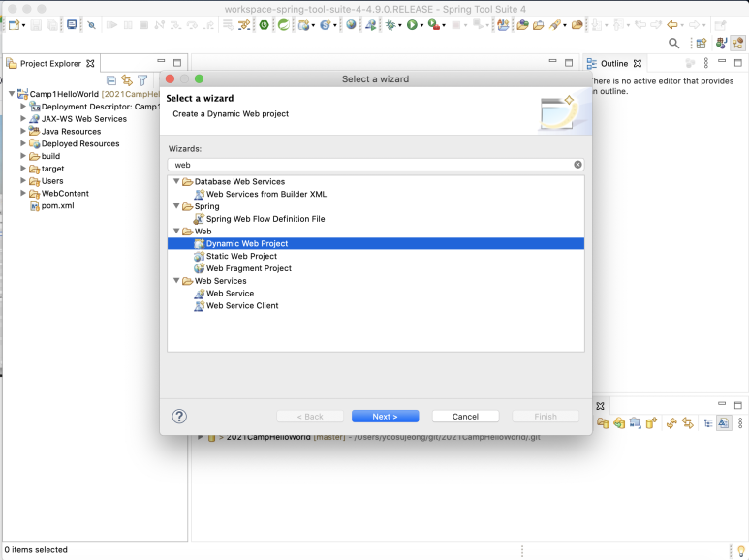Click Cancel in the wizard dialog
The width and height of the screenshot is (749, 560).
pos(465,417)
